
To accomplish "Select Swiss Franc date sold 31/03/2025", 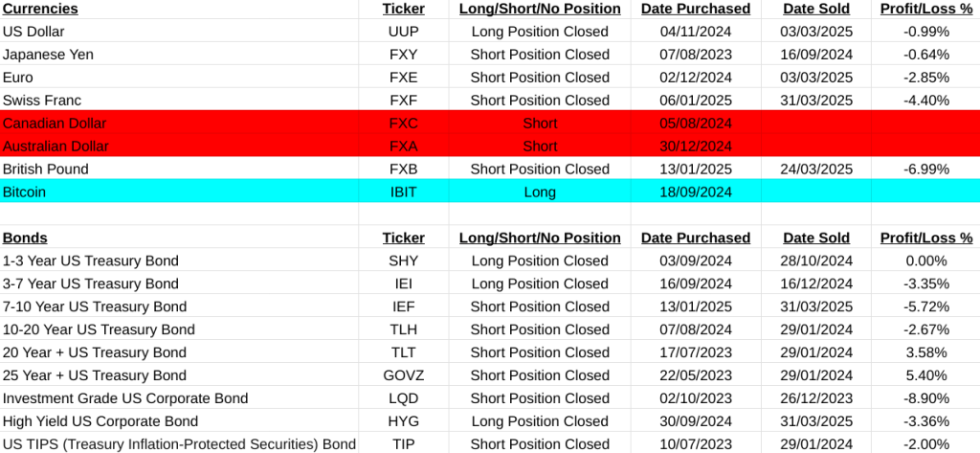I will (x=816, y=101).
